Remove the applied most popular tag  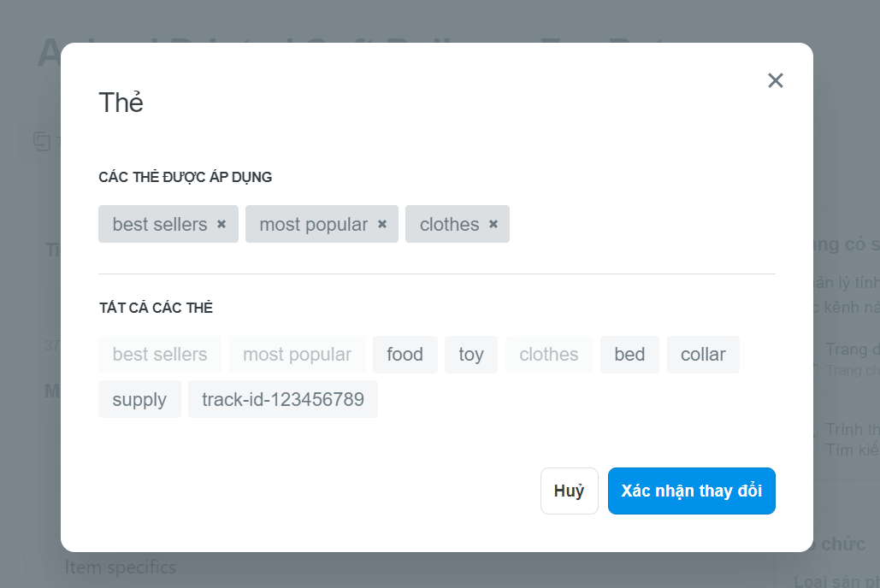[381, 224]
